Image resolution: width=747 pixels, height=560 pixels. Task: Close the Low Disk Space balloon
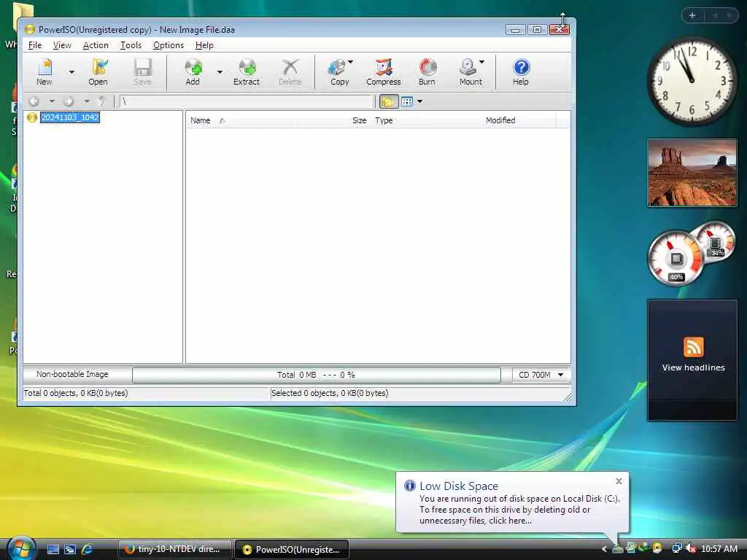point(619,481)
